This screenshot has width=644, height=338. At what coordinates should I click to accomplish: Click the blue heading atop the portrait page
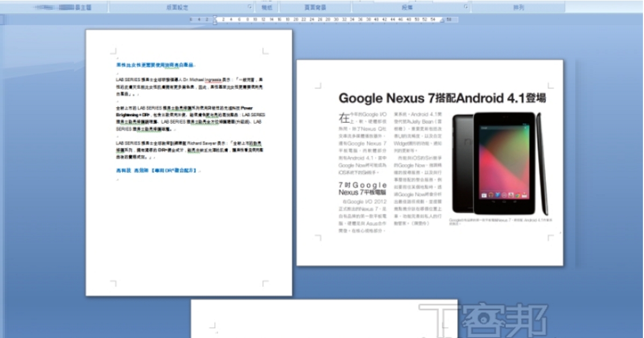[156, 64]
